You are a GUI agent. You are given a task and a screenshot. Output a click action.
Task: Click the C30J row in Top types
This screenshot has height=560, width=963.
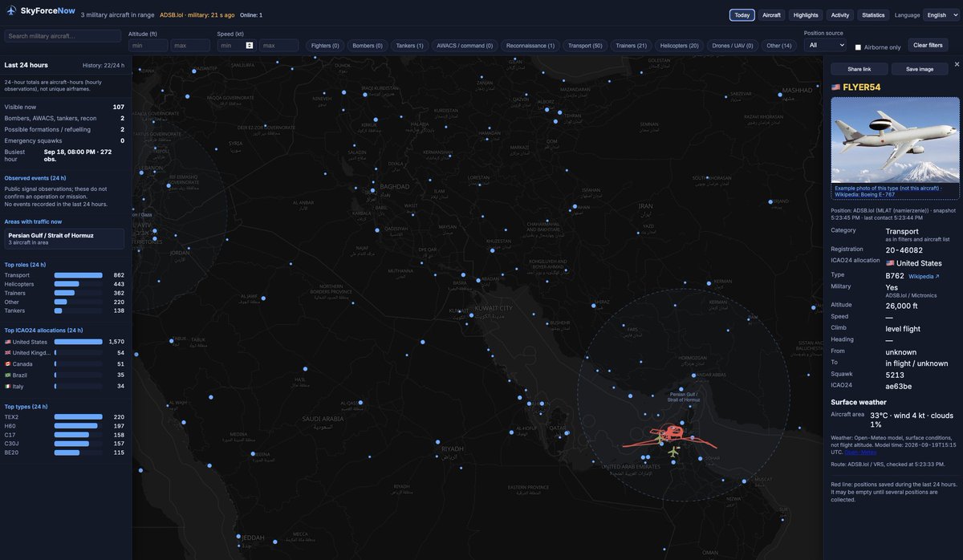(x=64, y=444)
